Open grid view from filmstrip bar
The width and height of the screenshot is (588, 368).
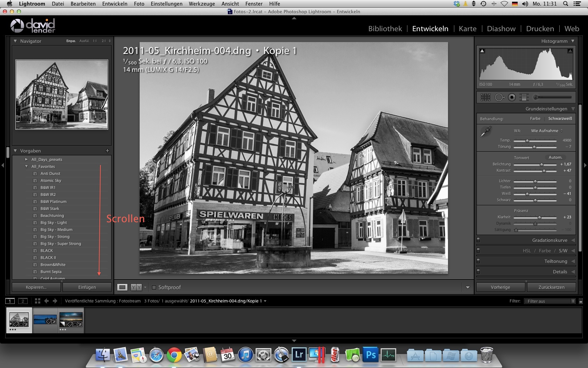point(37,301)
